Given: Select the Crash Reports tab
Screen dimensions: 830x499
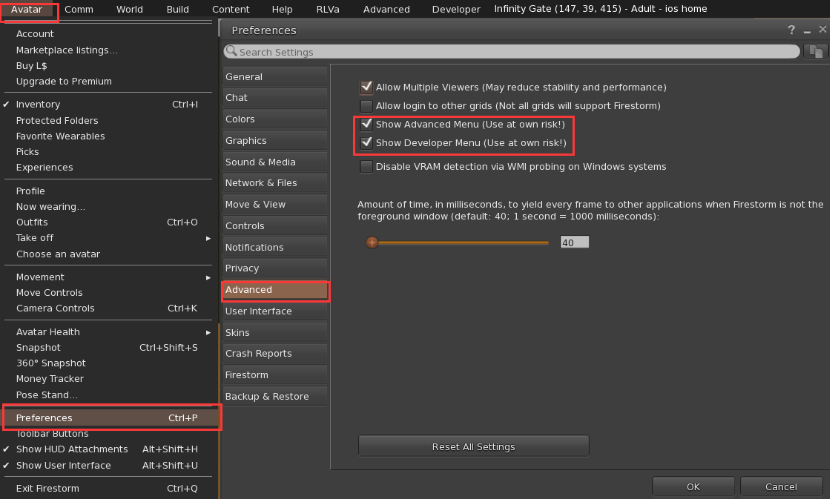Looking at the screenshot, I should tap(275, 353).
